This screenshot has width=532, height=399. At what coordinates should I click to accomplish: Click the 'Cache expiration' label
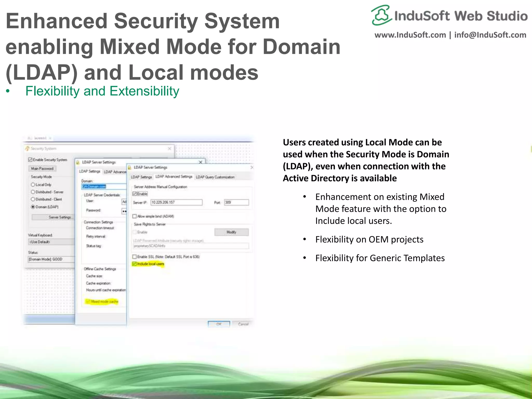(x=98, y=283)
